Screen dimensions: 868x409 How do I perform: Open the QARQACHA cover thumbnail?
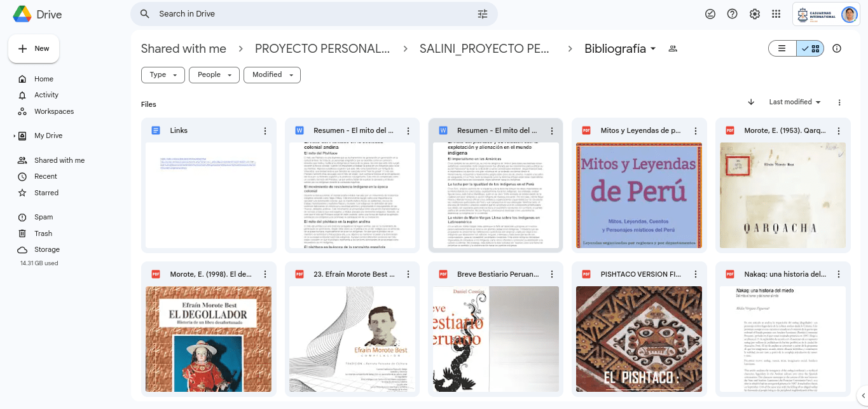(x=783, y=195)
